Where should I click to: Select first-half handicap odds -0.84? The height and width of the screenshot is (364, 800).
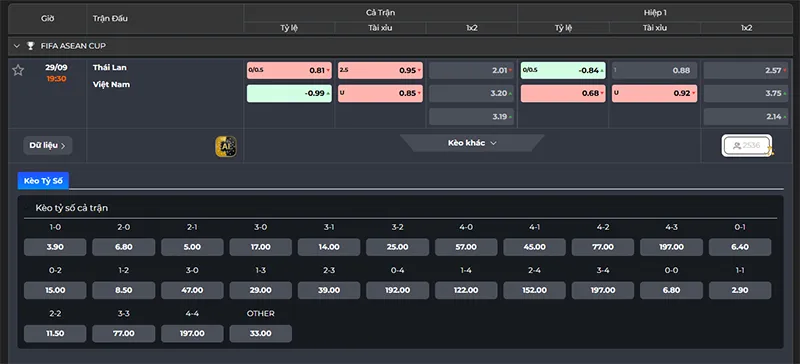pos(563,70)
